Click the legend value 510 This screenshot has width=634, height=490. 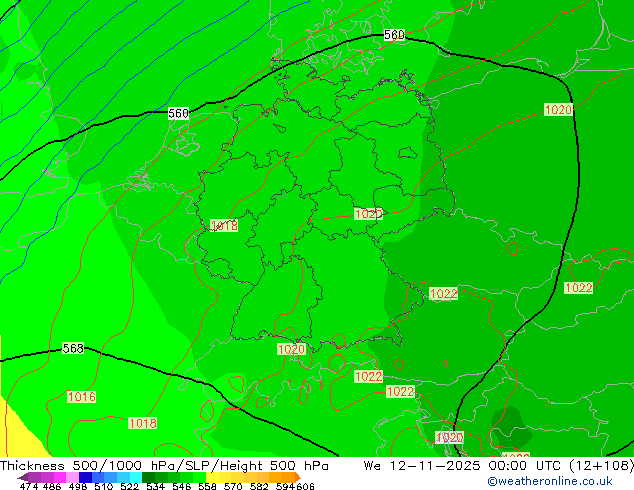coord(104,486)
